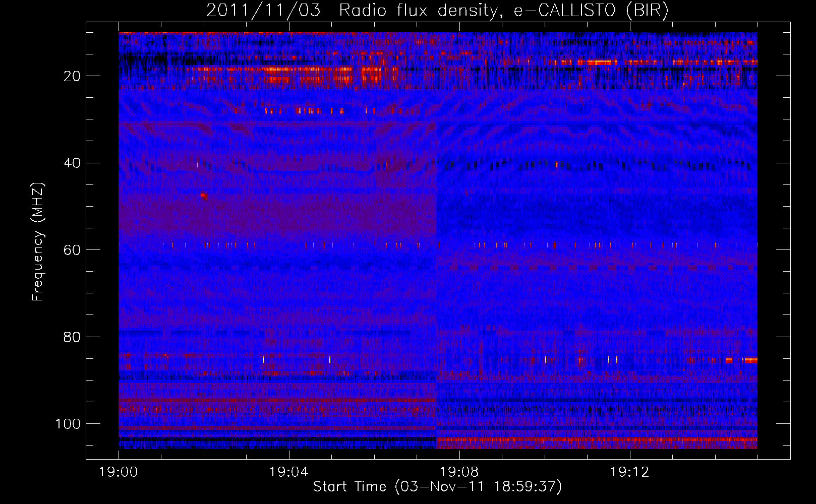Click the plot title '2011/11/03 Radio flux density, e-CALLISTO (BIR)'
This screenshot has height=504, width=816.
[x=437, y=11]
